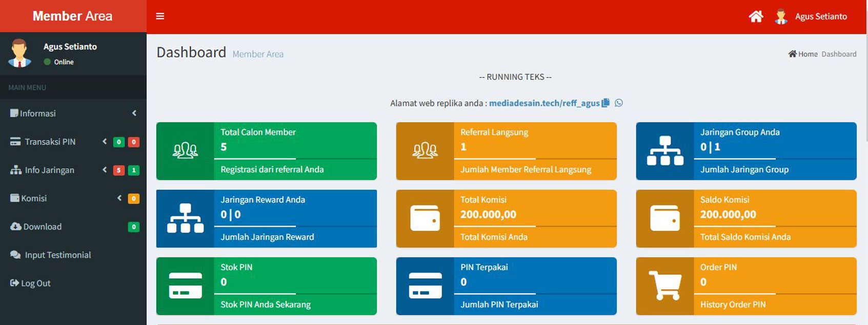The height and width of the screenshot is (325, 868).
Task: Toggle the sidebar with the hamburger icon
Action: coord(160,16)
